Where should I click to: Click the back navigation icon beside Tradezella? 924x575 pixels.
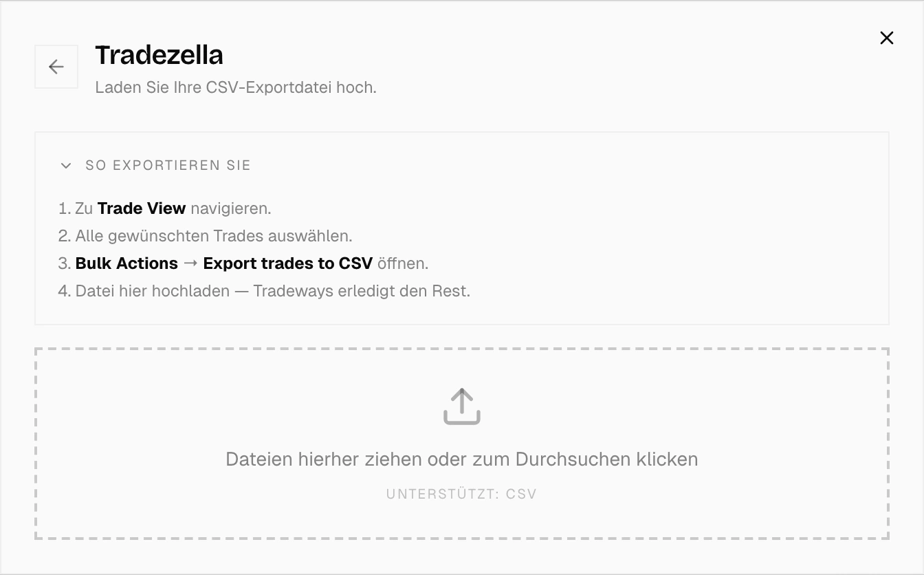click(x=56, y=66)
